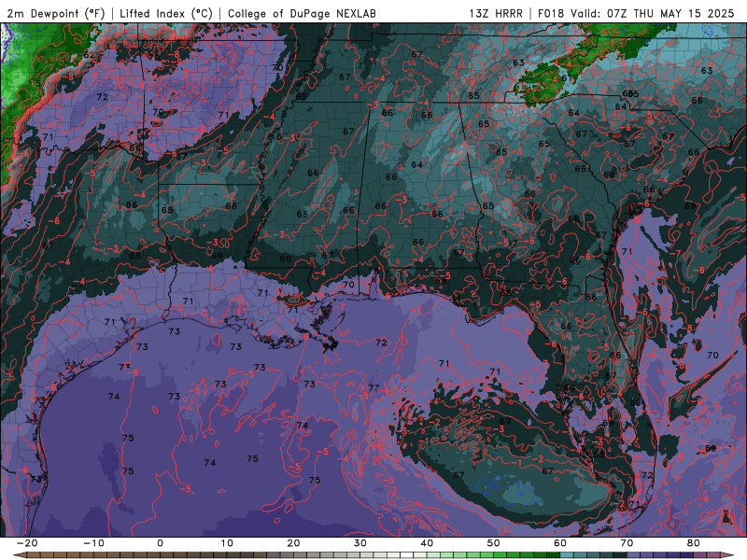Click the 'College of DuPage NEXLAB' label

tap(302, 13)
